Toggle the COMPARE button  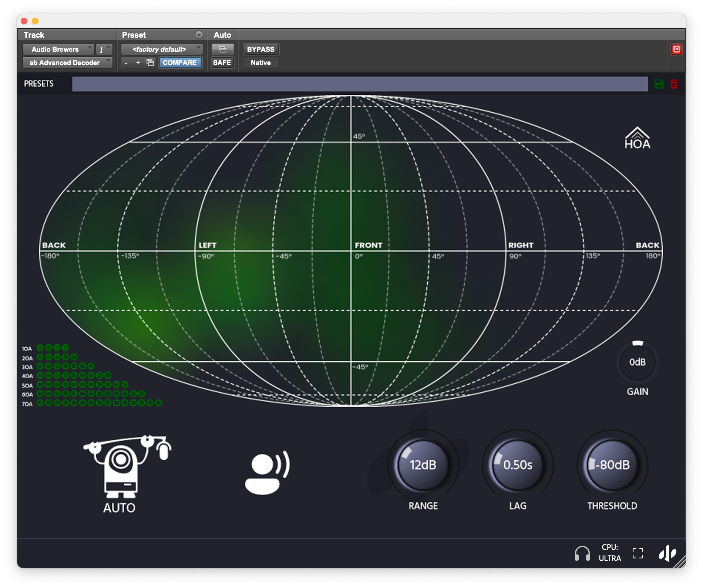point(180,62)
